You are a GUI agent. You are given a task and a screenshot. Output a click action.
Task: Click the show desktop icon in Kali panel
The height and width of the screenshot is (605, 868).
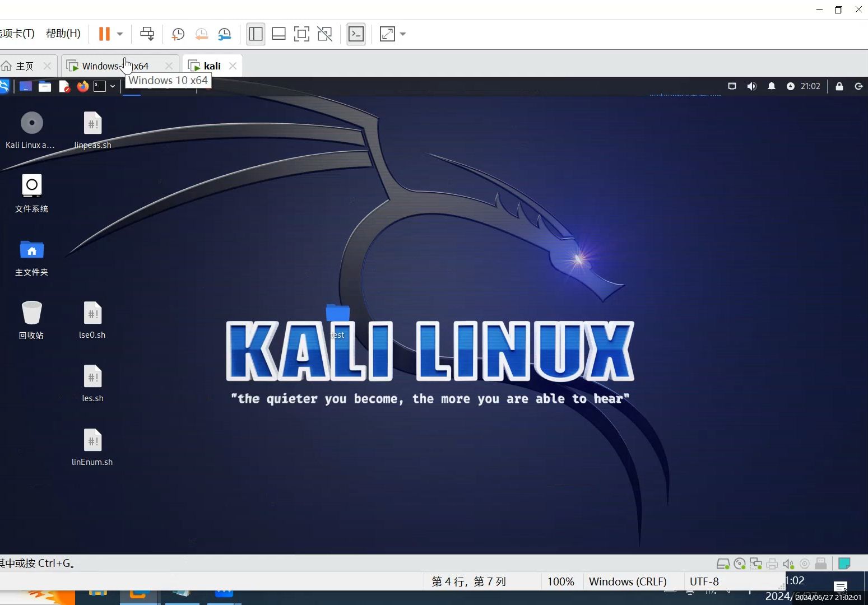coord(25,86)
